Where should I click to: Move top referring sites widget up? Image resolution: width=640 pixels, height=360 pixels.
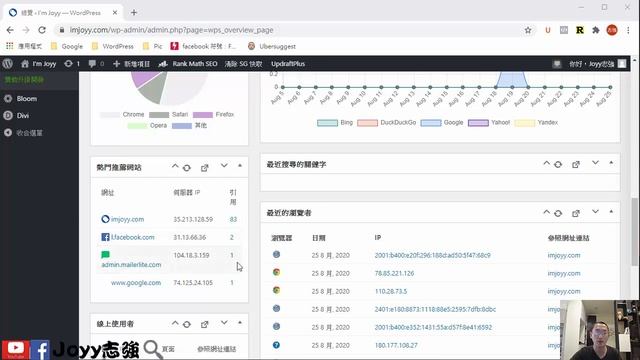(x=175, y=166)
